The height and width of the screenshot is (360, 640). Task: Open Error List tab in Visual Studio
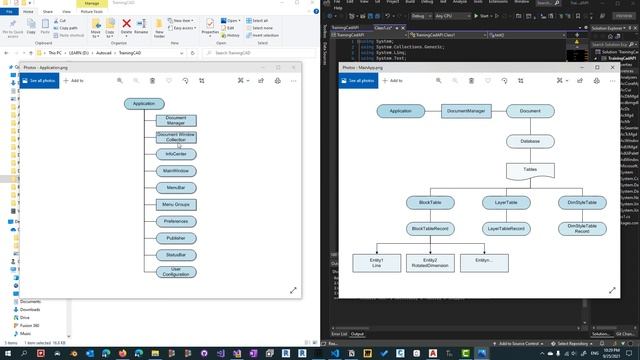(339, 334)
